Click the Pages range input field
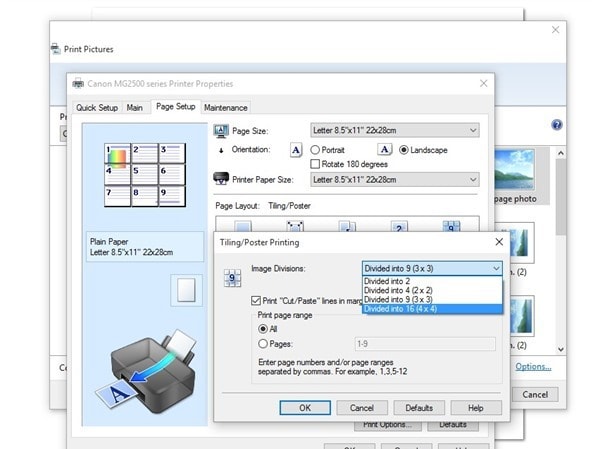600x449 pixels. coord(425,344)
